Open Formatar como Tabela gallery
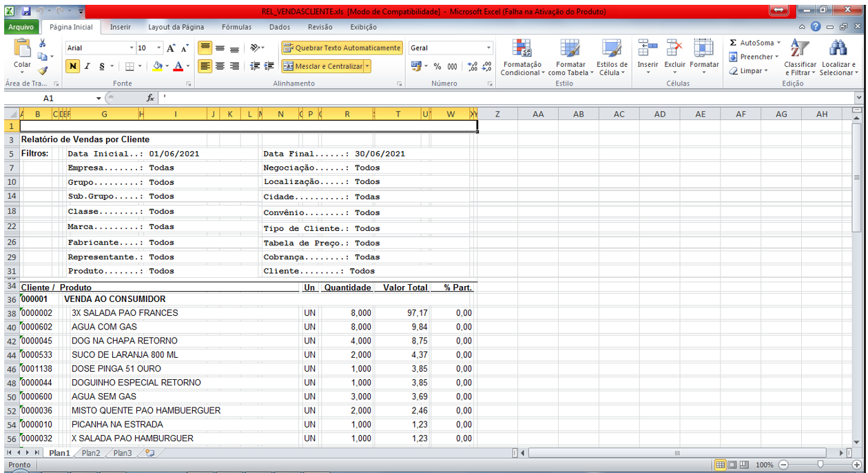The image size is (868, 473). click(x=570, y=57)
